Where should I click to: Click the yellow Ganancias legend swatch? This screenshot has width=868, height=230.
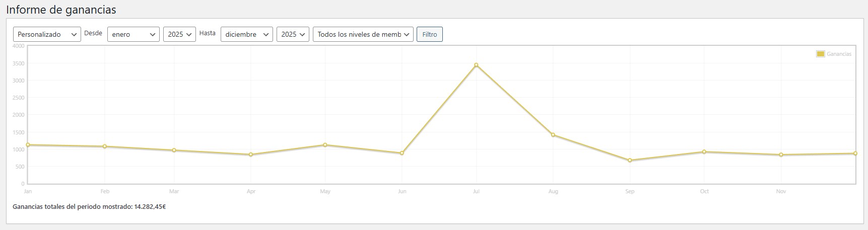[x=820, y=54]
